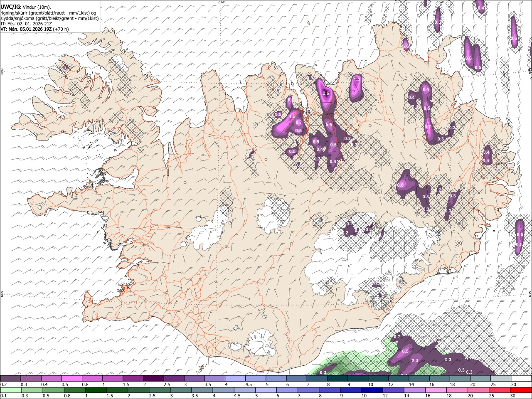This screenshot has height=399, width=532.
Task: Click the valid time 'VT: Mán. 05.01.2026 19Z'
Action: pyautogui.click(x=26, y=29)
